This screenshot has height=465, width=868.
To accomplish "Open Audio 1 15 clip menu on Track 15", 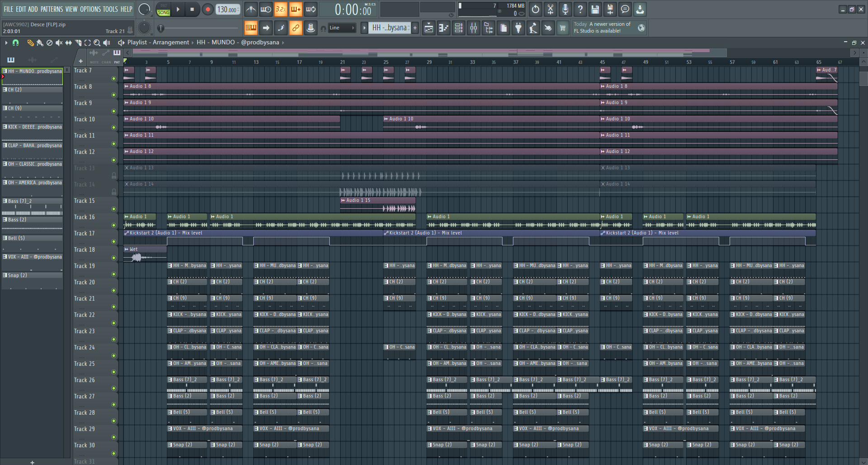I will click(x=343, y=200).
